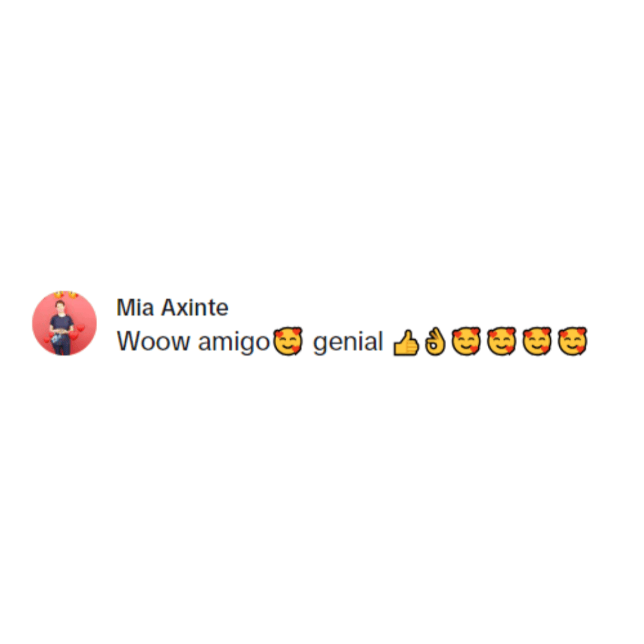Click the third hearts-face emoji after OK hand
644x644 pixels.
point(537,341)
